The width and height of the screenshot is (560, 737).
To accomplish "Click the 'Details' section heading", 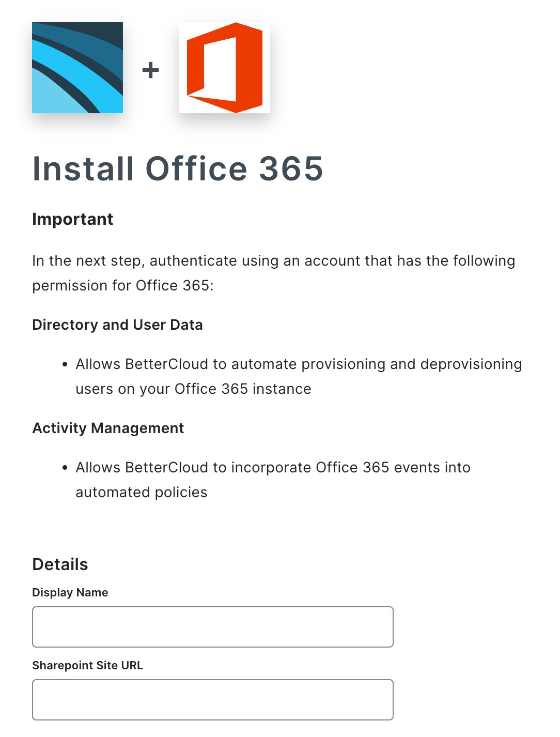I will click(60, 564).
